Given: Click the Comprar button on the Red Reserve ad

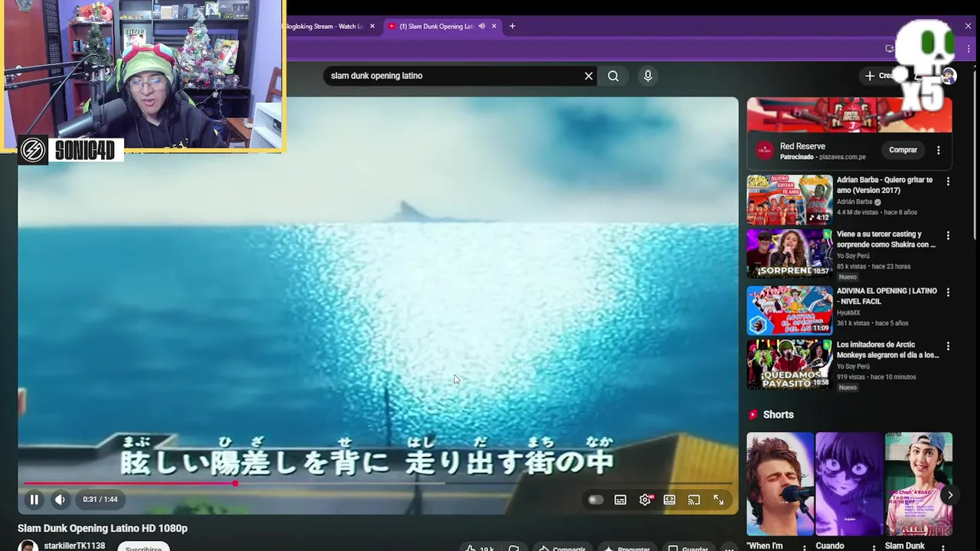Looking at the screenshot, I should coord(903,150).
